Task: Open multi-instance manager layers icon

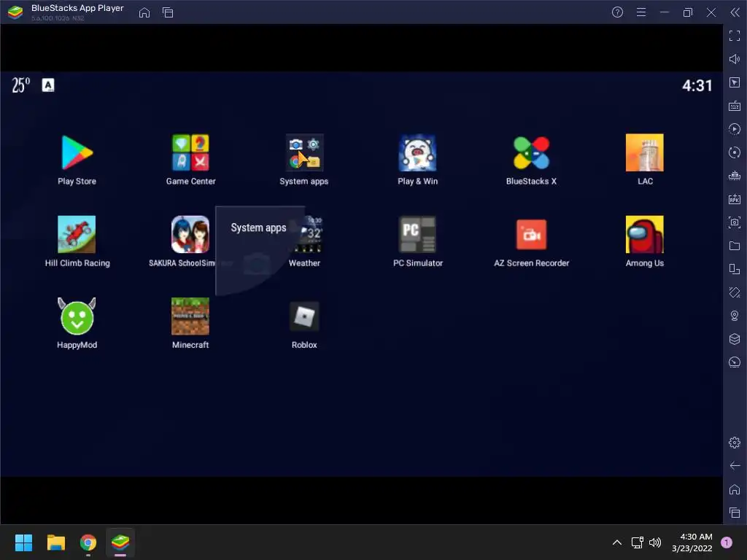Action: click(x=735, y=339)
